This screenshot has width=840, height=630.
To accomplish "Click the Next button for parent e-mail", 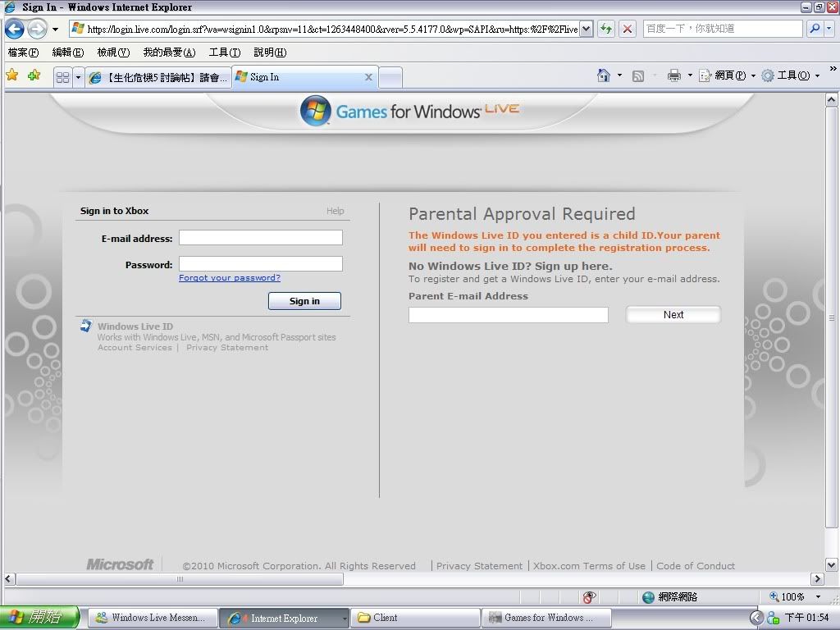I will (673, 315).
